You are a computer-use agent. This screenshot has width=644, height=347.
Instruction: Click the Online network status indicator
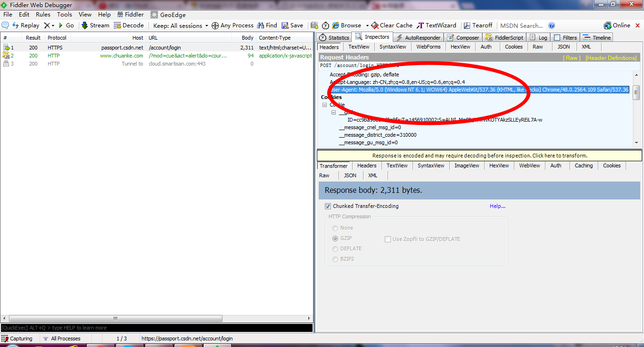(617, 25)
